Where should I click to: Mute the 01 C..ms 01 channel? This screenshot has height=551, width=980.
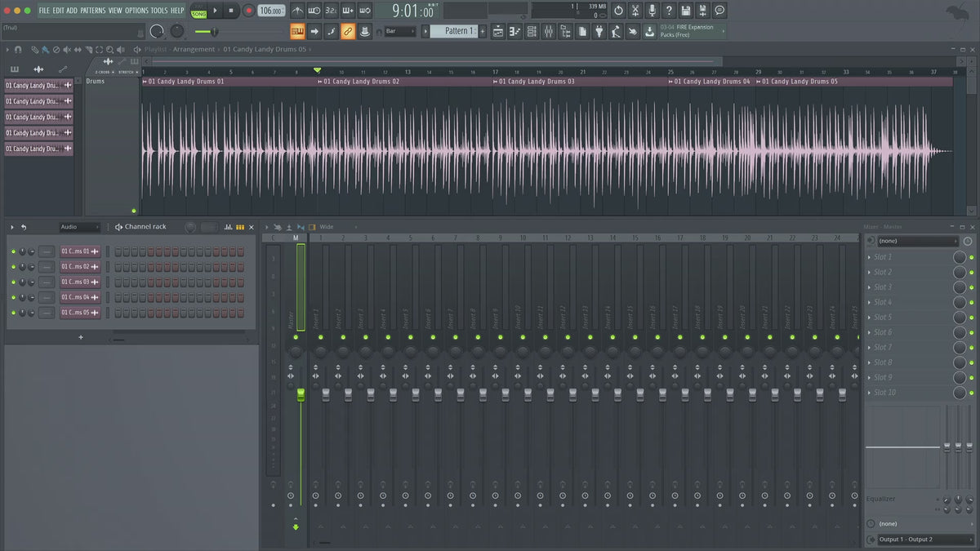(x=13, y=251)
